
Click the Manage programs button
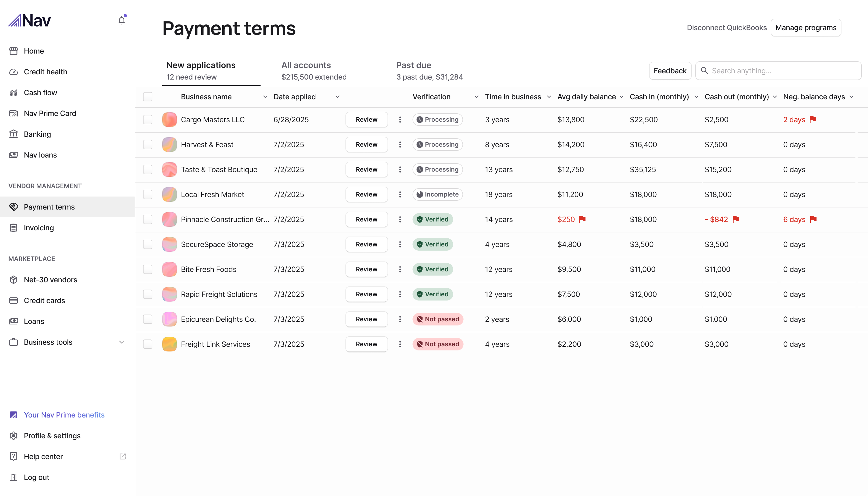806,28
